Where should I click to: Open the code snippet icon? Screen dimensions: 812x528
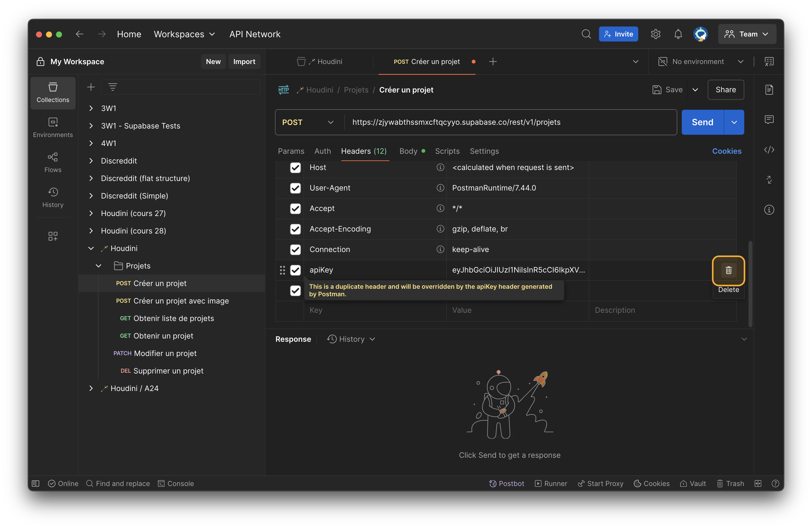coord(769,150)
